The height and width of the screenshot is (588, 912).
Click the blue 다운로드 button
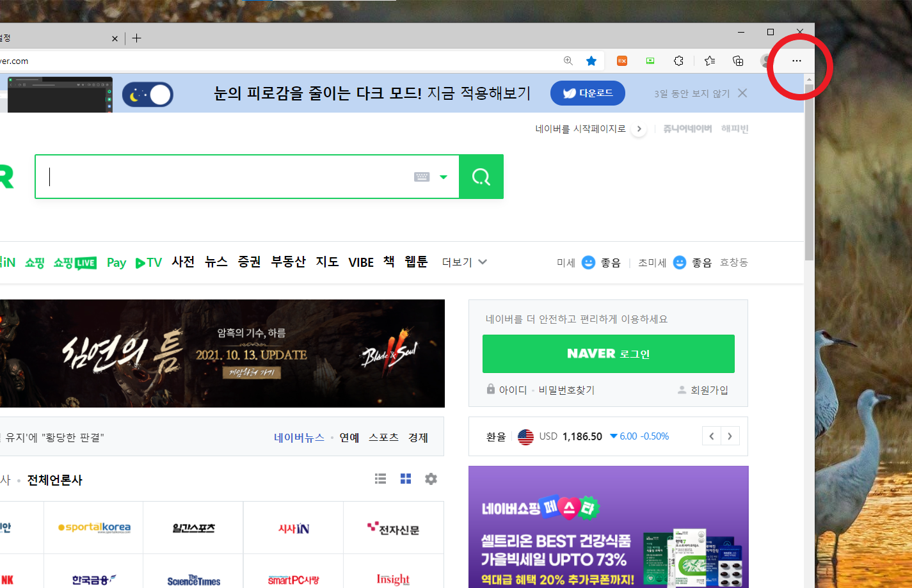(588, 93)
